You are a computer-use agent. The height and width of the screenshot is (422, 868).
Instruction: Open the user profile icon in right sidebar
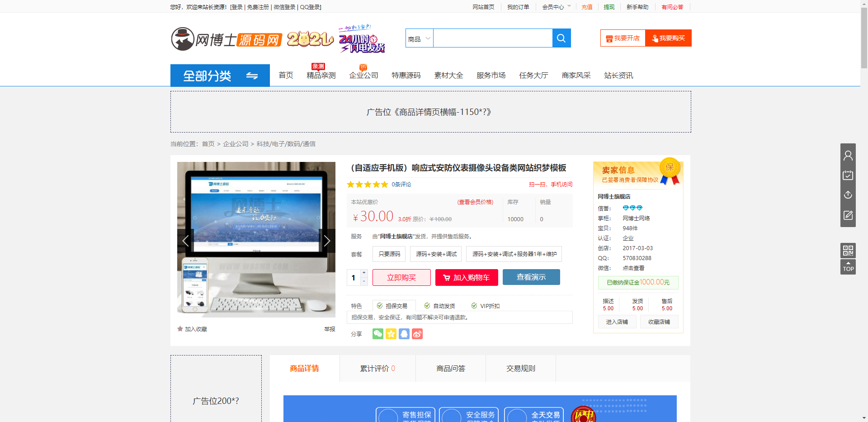848,156
